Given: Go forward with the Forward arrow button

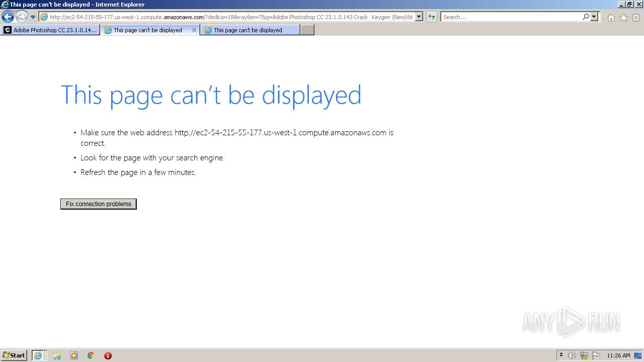Looking at the screenshot, I should pos(22,17).
